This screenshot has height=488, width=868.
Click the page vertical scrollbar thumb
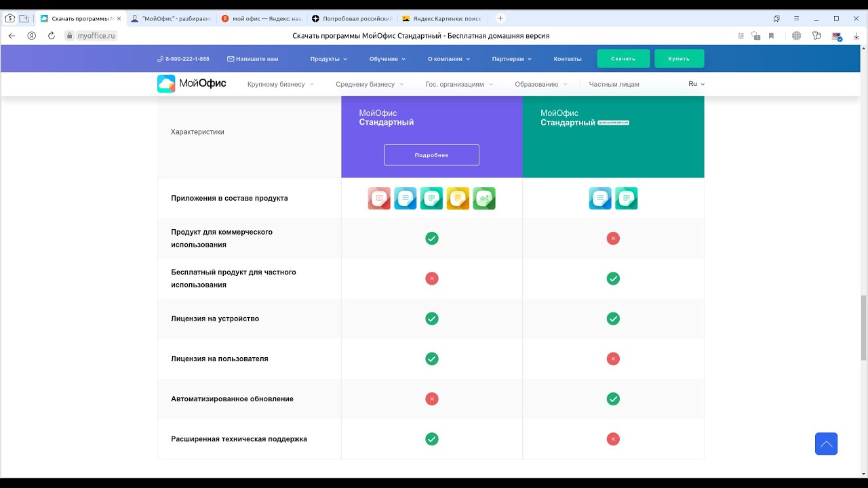click(863, 327)
